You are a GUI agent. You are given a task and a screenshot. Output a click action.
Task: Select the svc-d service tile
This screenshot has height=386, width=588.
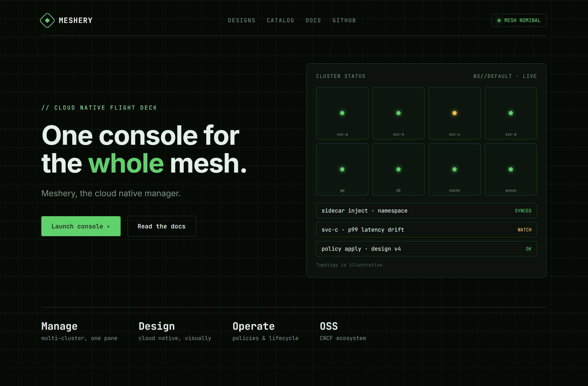point(511,113)
